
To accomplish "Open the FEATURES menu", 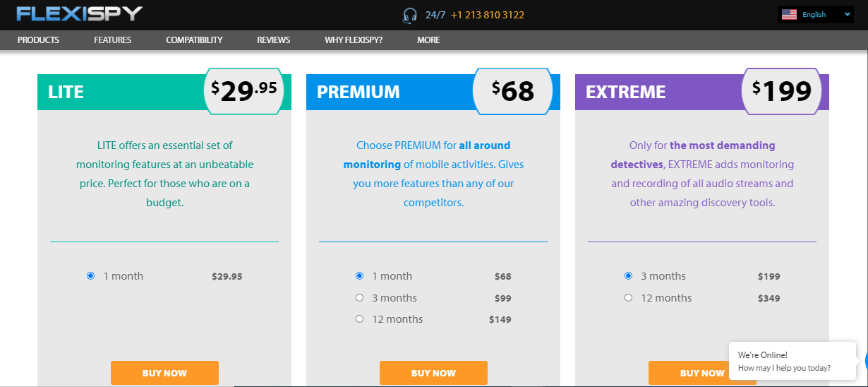I will (112, 40).
